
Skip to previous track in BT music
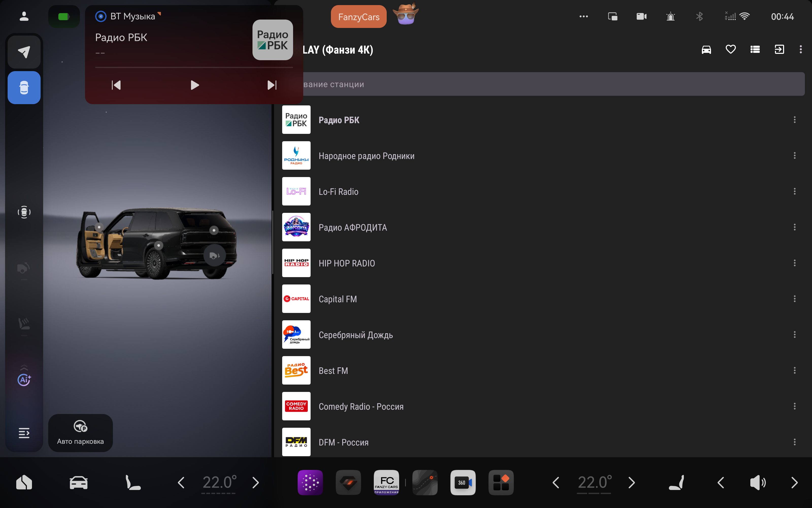(x=116, y=85)
